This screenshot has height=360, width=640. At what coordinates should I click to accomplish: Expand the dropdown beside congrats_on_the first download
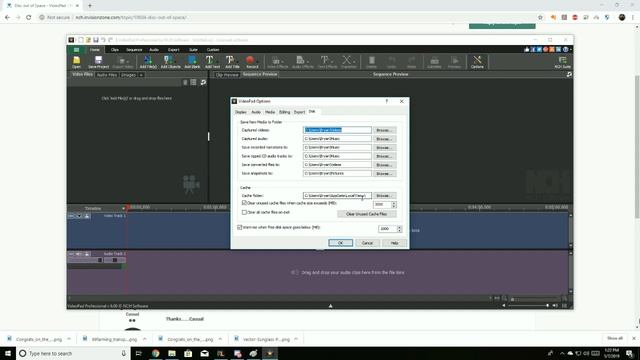[69, 339]
